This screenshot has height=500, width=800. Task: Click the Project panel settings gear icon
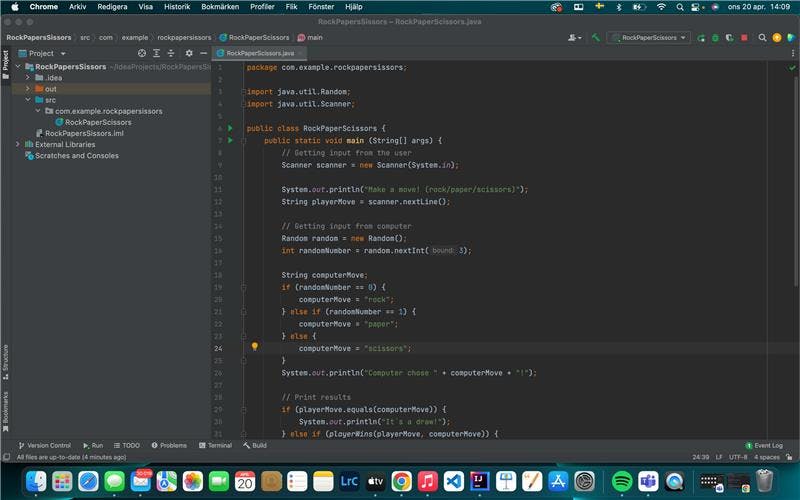pyautogui.click(x=190, y=53)
